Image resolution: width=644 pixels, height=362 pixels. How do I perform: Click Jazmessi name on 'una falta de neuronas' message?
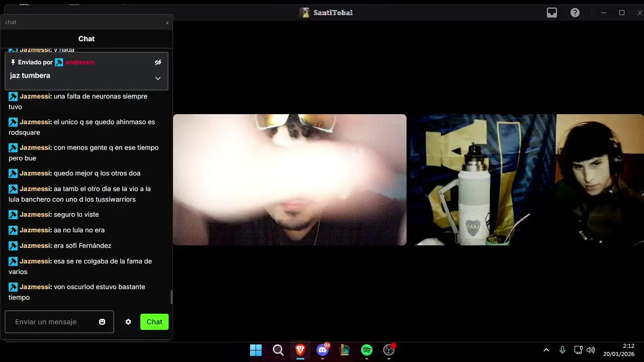point(36,96)
